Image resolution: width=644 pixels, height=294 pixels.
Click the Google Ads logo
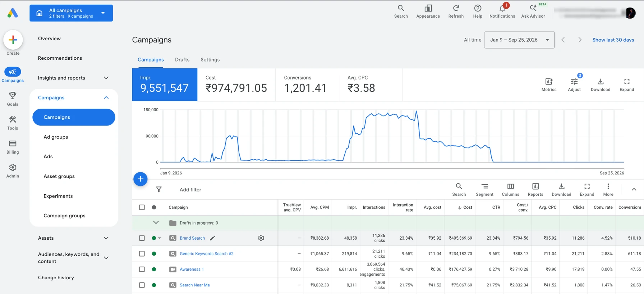pos(13,13)
